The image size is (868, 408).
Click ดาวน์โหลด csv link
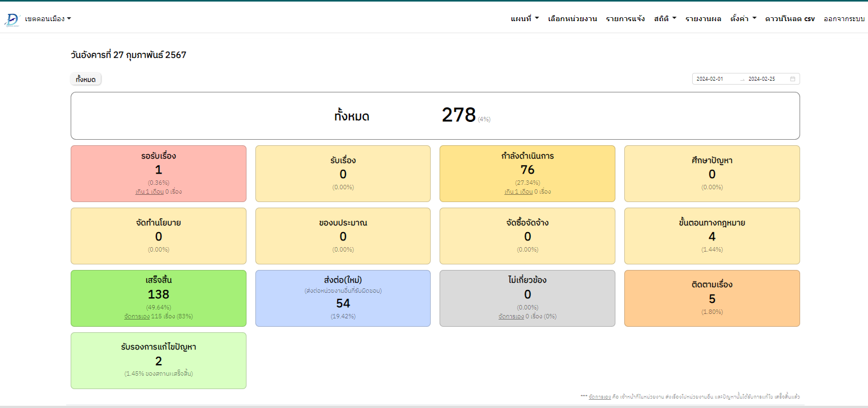[790, 19]
